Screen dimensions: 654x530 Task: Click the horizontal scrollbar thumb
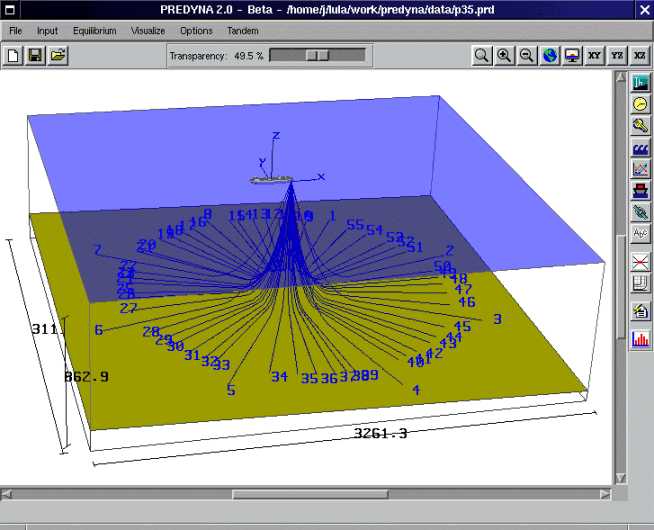click(x=310, y=495)
